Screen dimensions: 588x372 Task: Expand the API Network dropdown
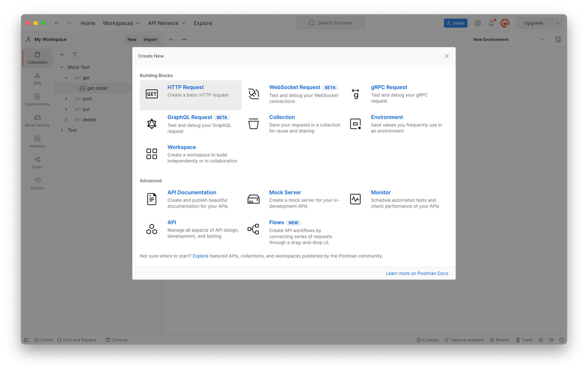166,23
